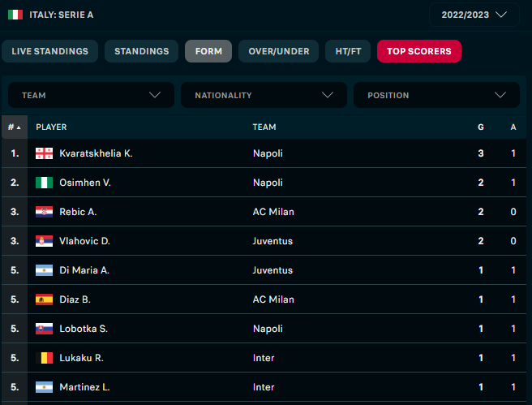Switch to the STANDINGS tab

141,51
